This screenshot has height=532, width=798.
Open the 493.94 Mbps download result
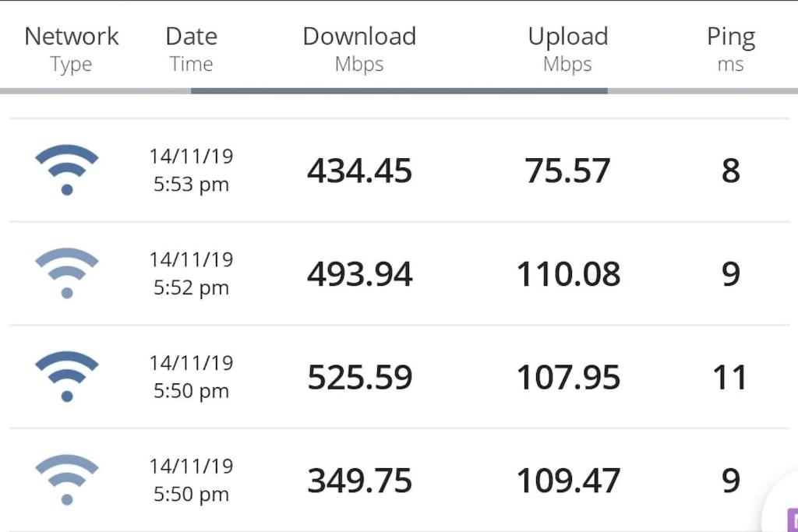tap(359, 274)
